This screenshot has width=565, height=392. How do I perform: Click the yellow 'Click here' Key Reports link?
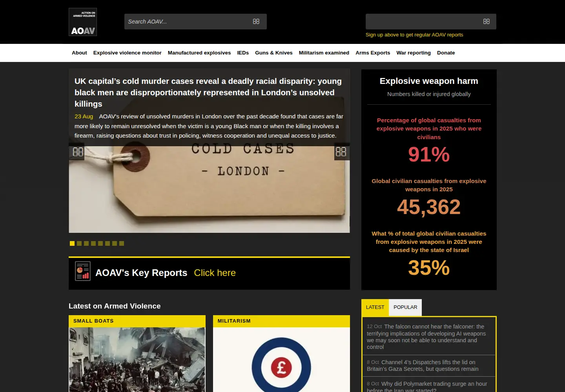click(215, 273)
